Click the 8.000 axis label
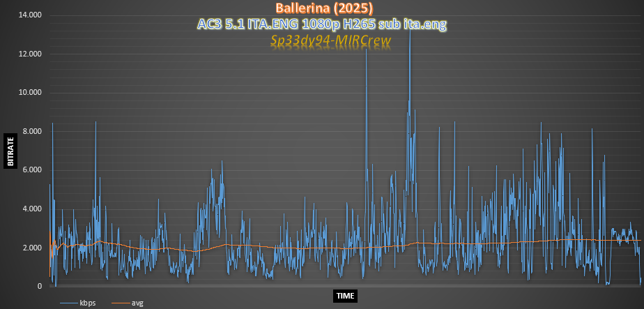This screenshot has width=644, height=309. pyautogui.click(x=32, y=132)
